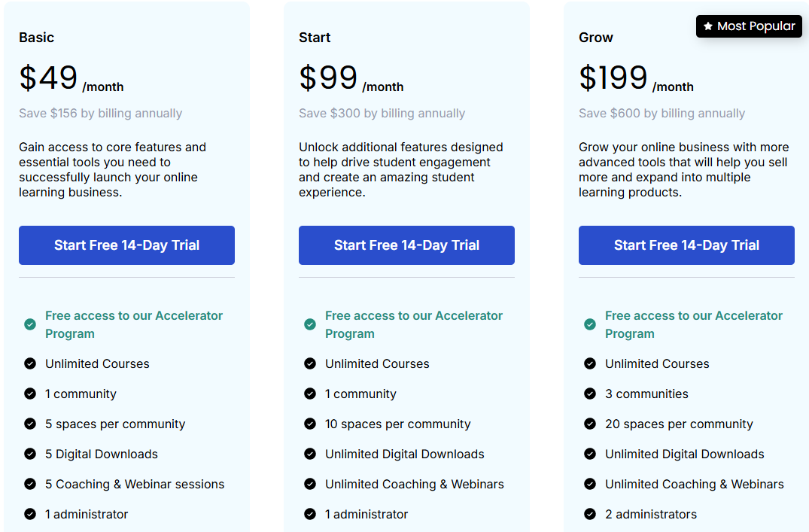The image size is (809, 532).
Task: Click the Most Popular star badge
Action: [x=749, y=26]
